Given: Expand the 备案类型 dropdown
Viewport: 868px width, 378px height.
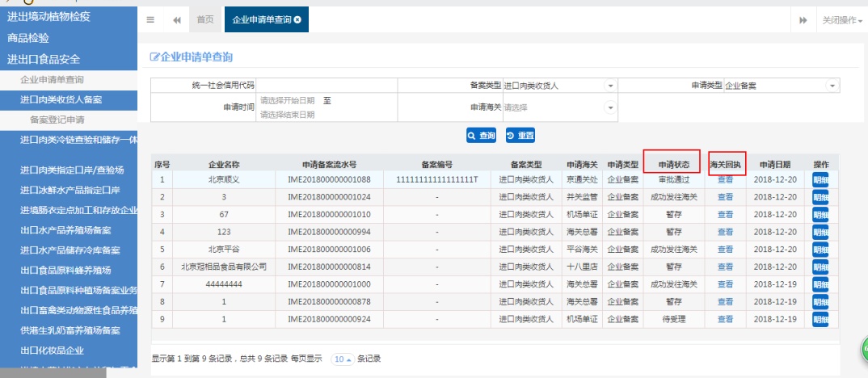Looking at the screenshot, I should [609, 86].
